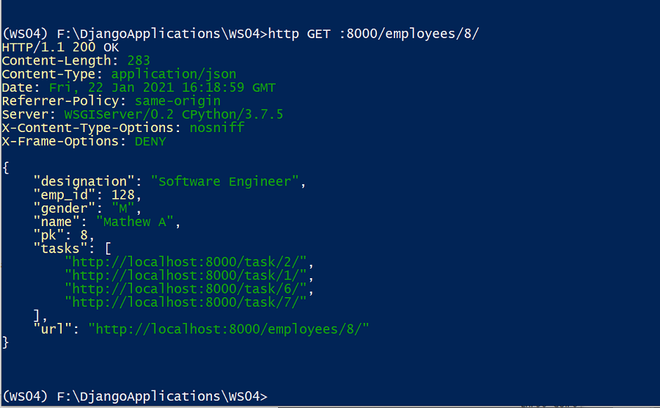Click the employees/8/ url value
The image size is (660, 408).
click(x=229, y=327)
